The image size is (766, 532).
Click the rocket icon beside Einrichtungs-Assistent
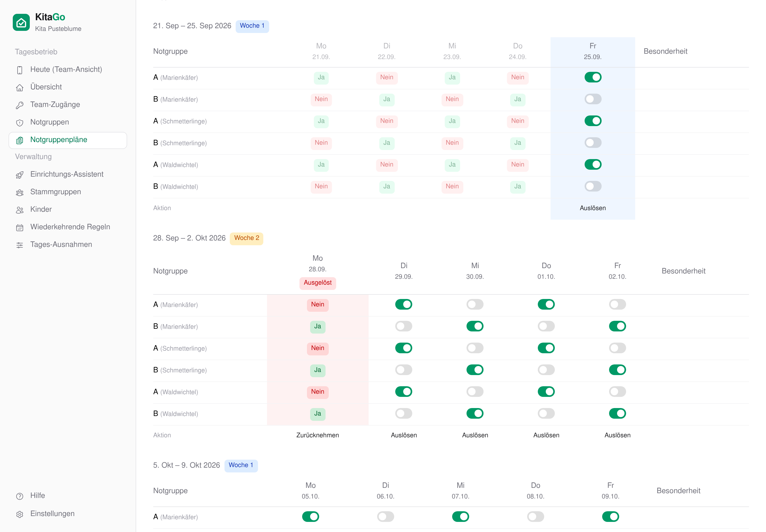(20, 175)
